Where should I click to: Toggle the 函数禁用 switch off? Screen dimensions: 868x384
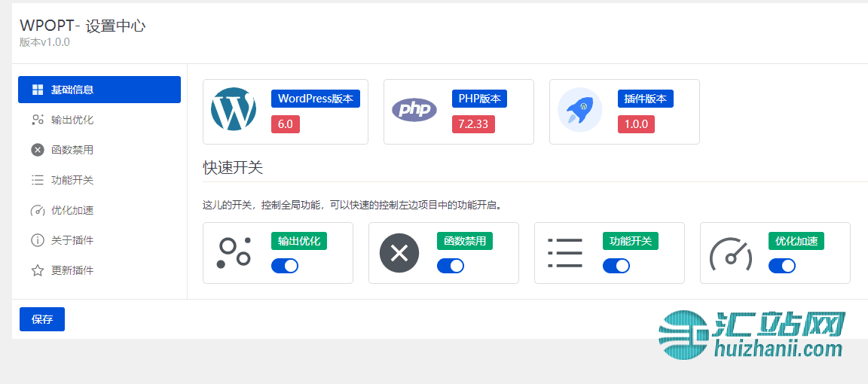pos(451,266)
